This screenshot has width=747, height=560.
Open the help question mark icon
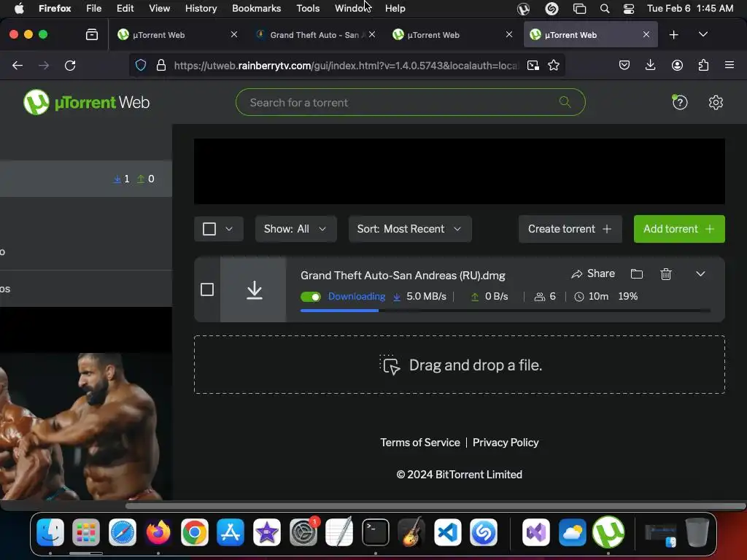point(680,102)
